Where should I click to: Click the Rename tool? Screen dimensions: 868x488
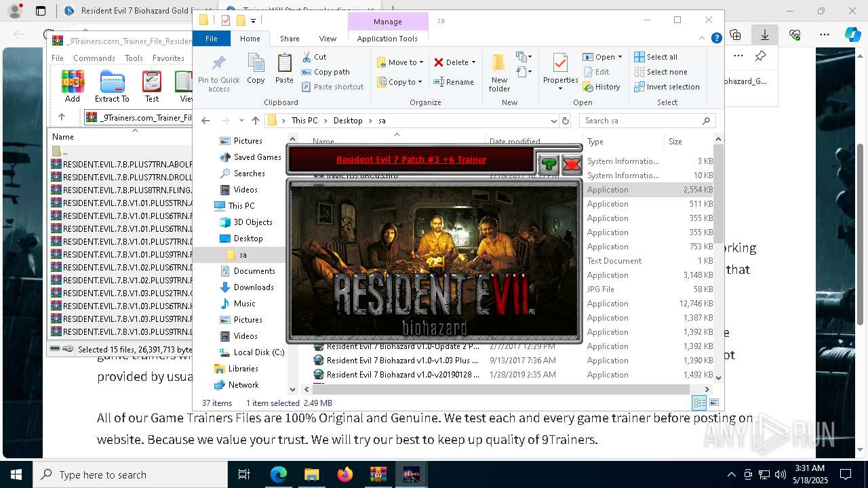[454, 82]
